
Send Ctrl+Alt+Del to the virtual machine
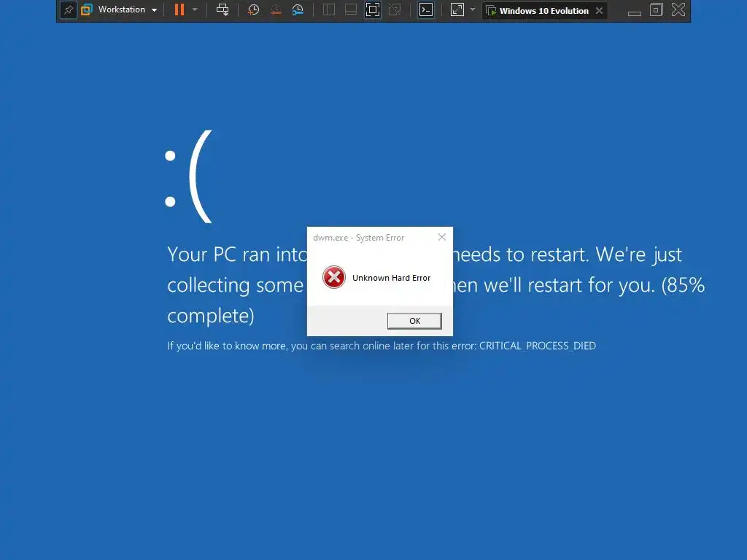(x=222, y=10)
